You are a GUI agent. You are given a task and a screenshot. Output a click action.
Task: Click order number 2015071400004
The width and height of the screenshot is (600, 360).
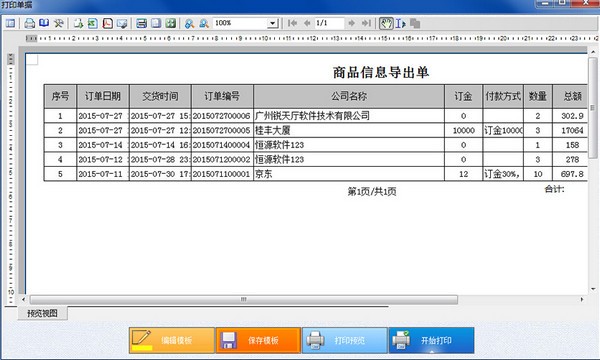[221, 145]
